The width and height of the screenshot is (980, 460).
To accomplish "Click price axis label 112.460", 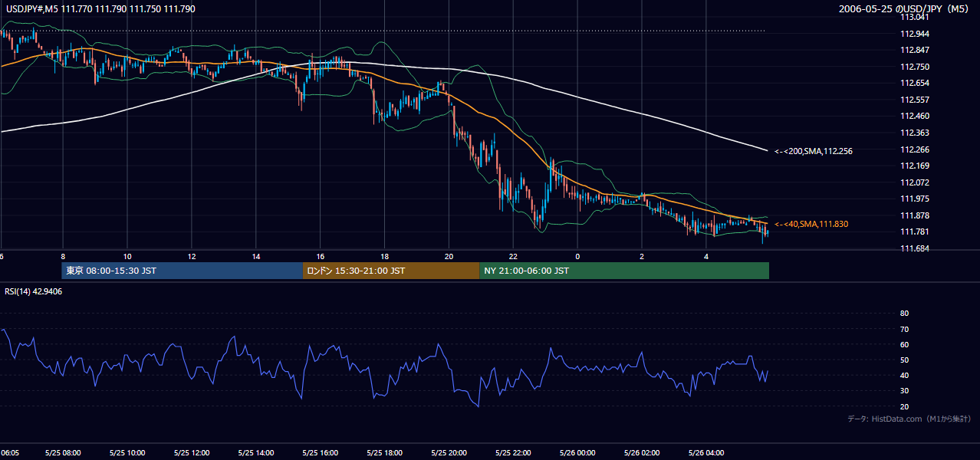I will click(915, 116).
